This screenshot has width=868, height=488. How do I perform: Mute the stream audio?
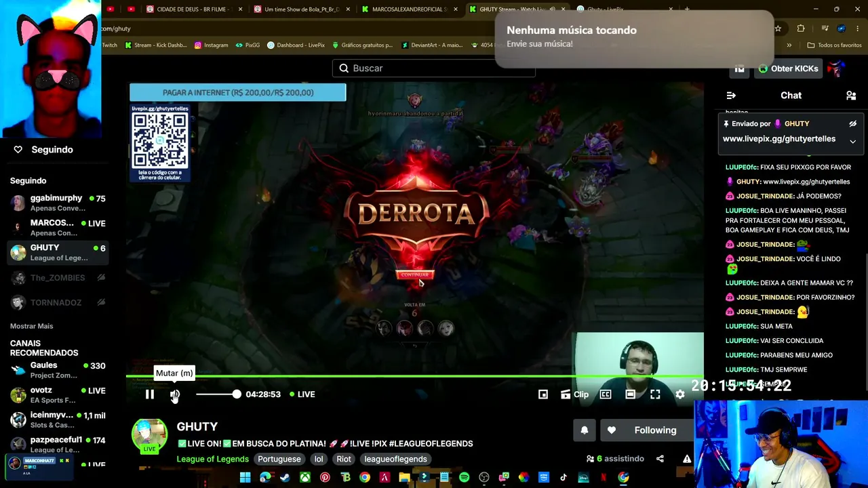pyautogui.click(x=175, y=394)
